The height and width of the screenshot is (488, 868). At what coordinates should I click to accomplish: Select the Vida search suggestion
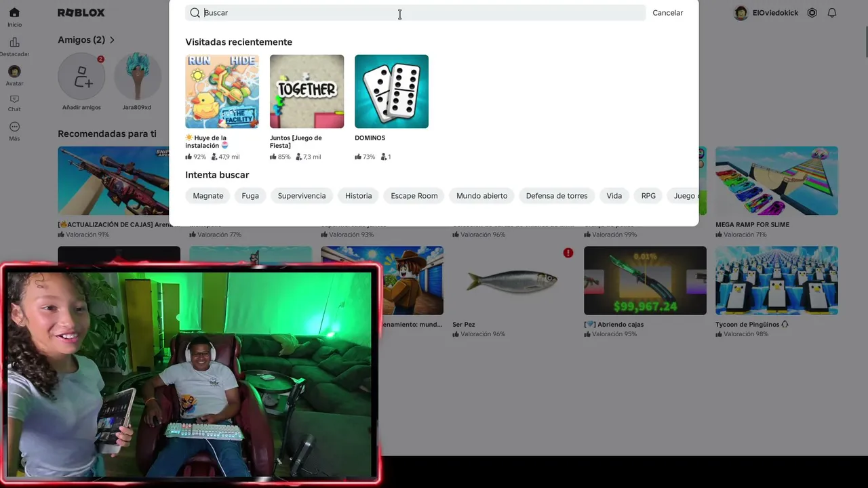[614, 196]
